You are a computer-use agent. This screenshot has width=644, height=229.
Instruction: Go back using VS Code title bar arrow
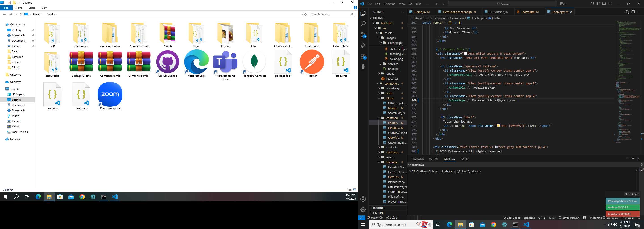pyautogui.click(x=437, y=4)
